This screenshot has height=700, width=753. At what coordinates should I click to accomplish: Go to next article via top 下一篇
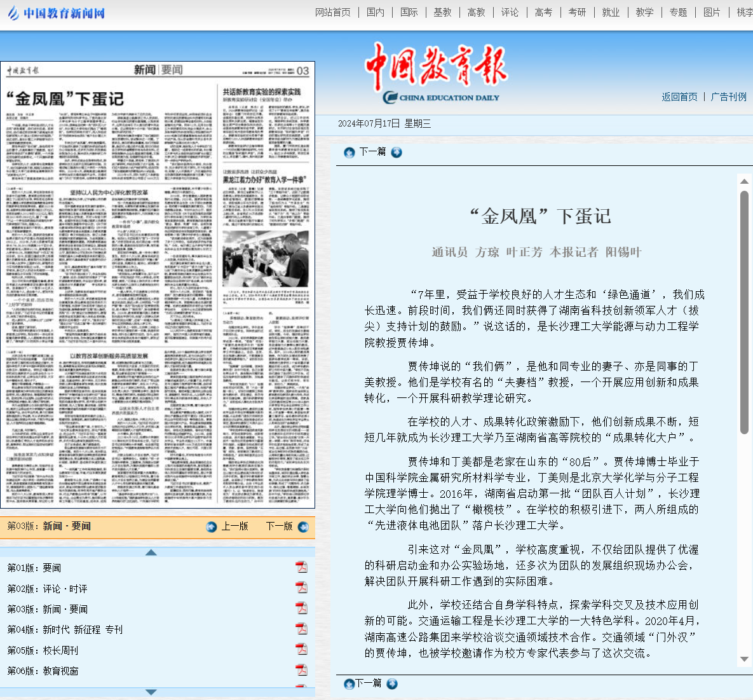point(372,152)
